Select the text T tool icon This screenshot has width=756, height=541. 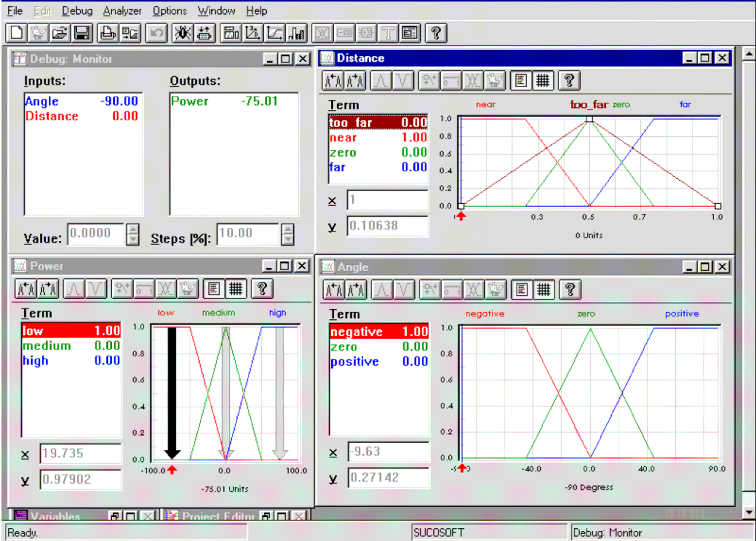coord(388,33)
